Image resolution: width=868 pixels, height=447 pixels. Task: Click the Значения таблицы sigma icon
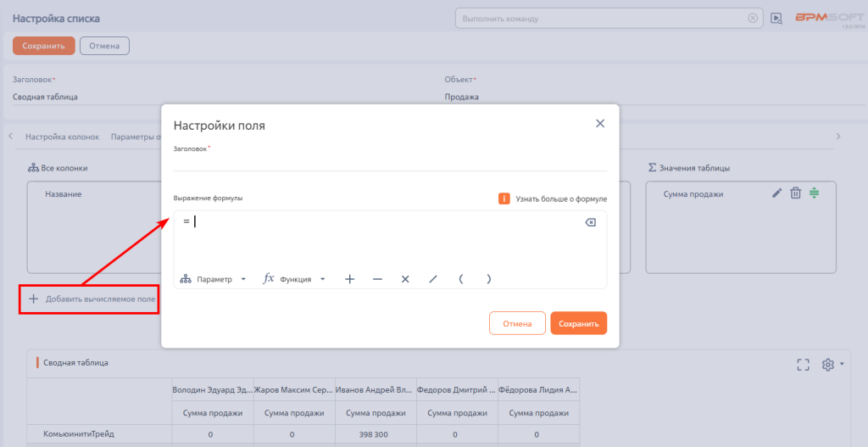(652, 167)
